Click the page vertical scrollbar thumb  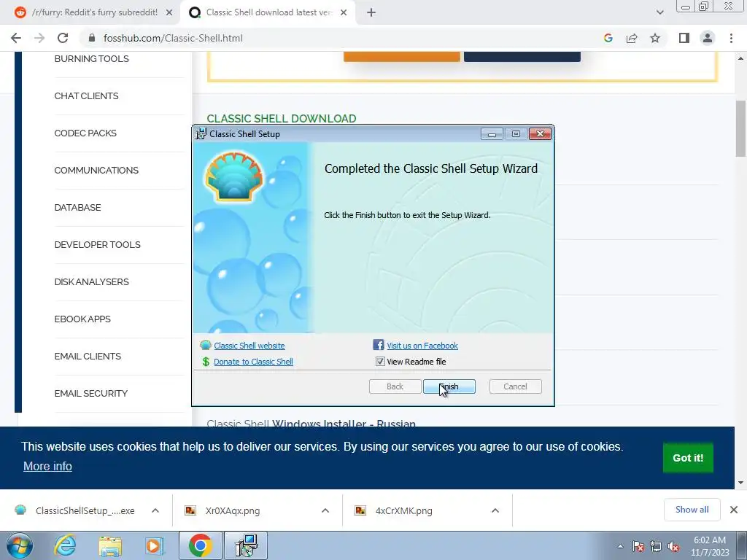(x=740, y=128)
